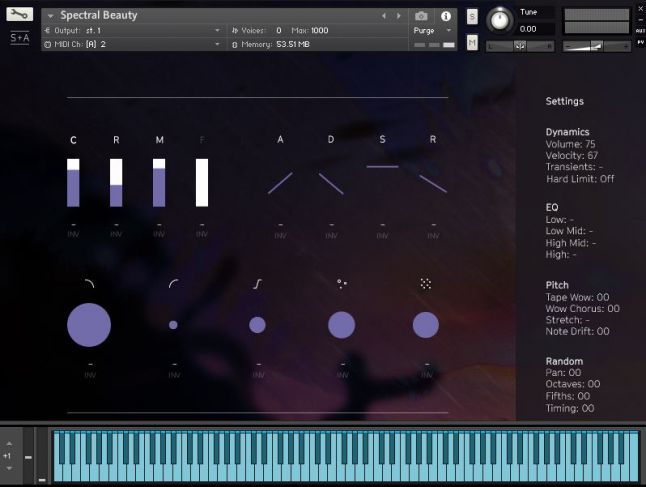This screenshot has width=646, height=487.
Task: Click the scattered-dots icon above the last circle
Action: click(x=425, y=284)
